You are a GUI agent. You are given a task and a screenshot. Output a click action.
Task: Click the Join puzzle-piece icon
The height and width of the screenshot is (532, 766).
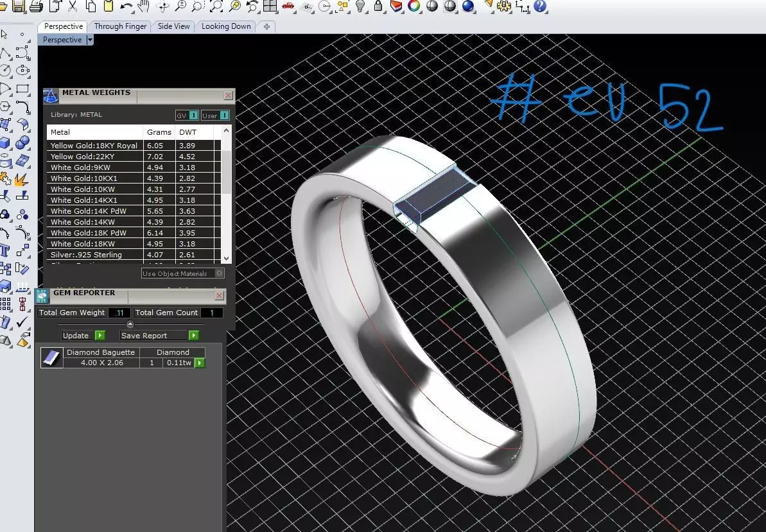[4, 178]
